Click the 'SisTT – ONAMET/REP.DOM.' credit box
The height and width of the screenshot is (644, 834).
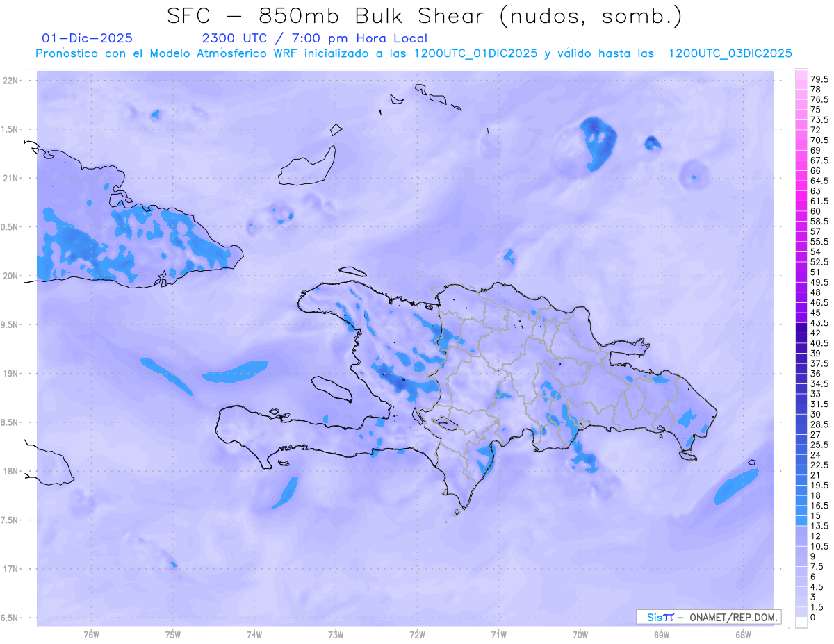pyautogui.click(x=709, y=617)
